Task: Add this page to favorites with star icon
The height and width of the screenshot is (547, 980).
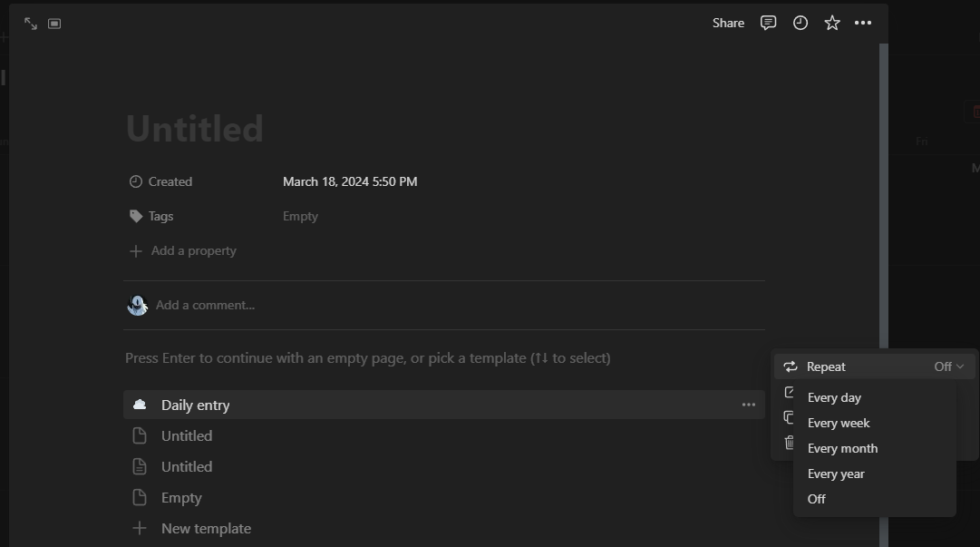Action: [x=831, y=23]
